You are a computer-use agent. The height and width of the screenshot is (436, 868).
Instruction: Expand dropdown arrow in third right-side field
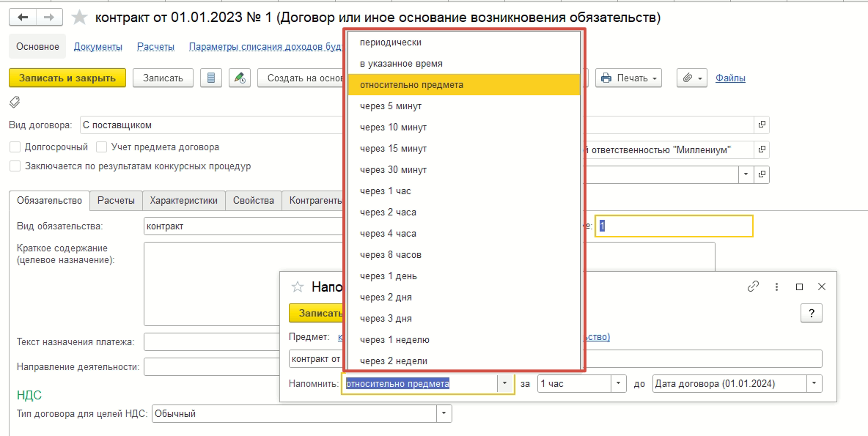pyautogui.click(x=746, y=174)
